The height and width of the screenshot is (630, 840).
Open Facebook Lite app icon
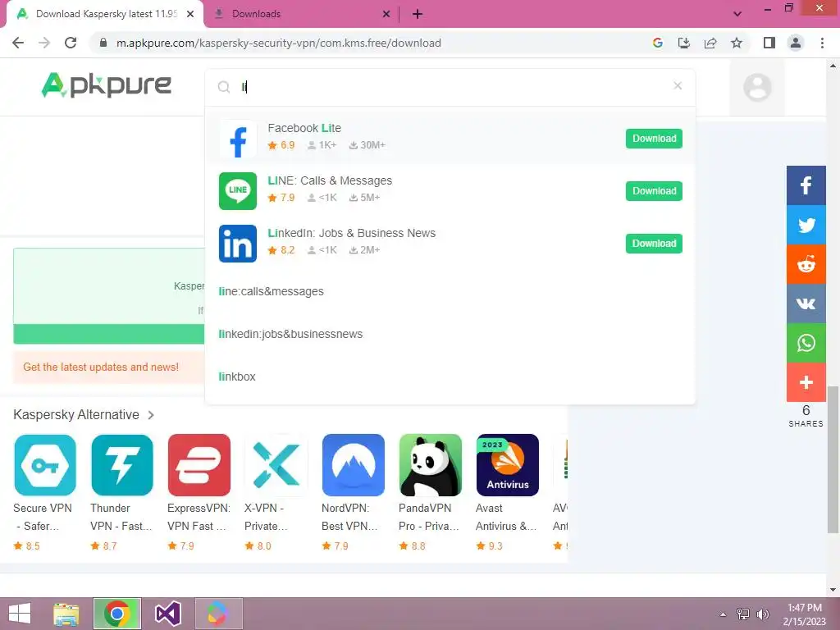tap(238, 139)
